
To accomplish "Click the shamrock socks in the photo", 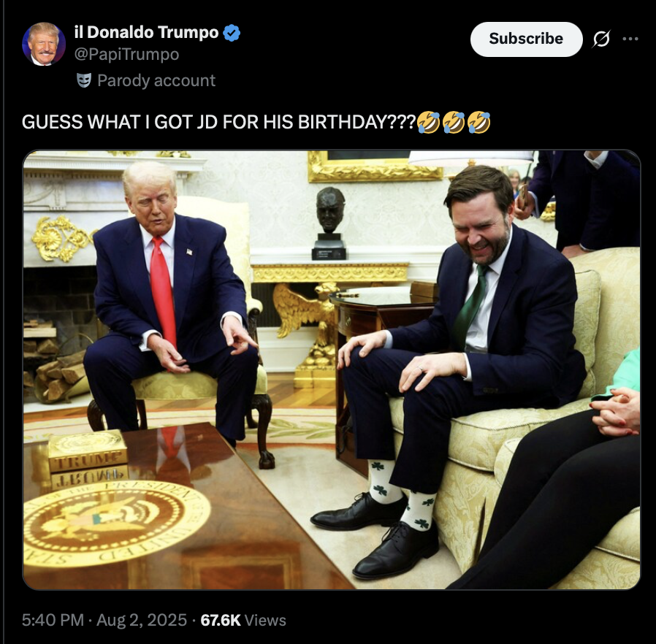I will tap(402, 494).
